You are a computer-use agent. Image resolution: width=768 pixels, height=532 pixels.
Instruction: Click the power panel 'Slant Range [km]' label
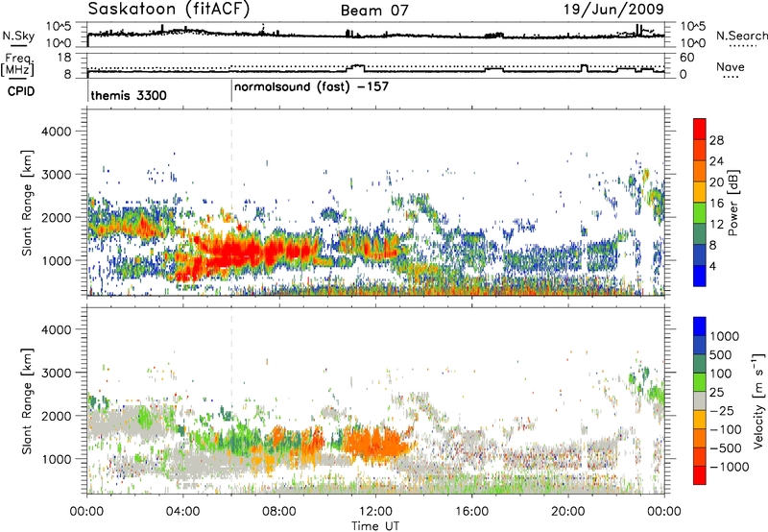(x=27, y=203)
